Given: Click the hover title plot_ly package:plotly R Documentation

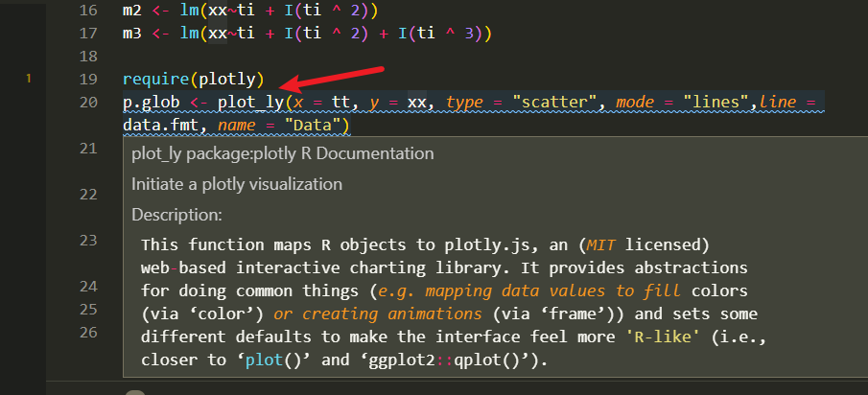Looking at the screenshot, I should (x=282, y=153).
